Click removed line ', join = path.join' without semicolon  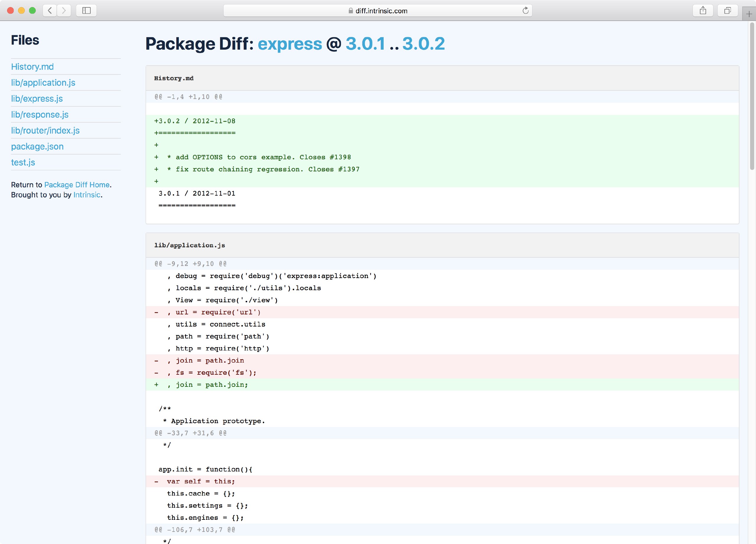[x=442, y=360]
